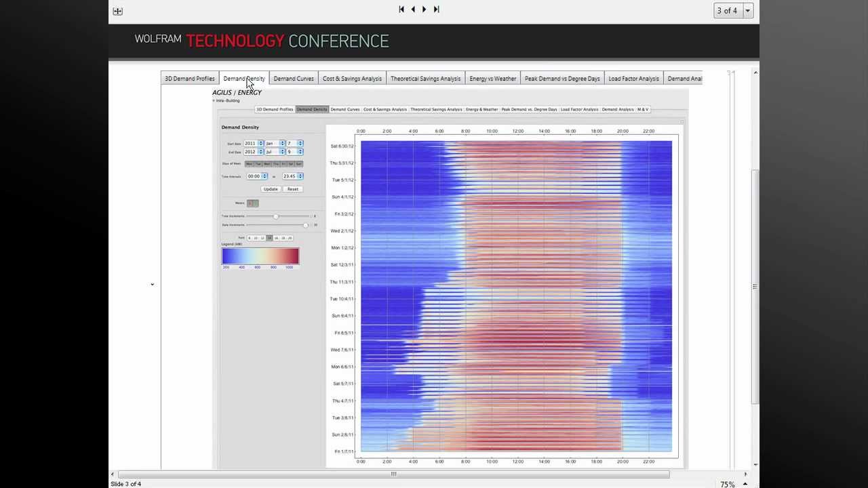
Task: Open Peak Demand vs Degree Days outer tab
Action: tap(562, 79)
